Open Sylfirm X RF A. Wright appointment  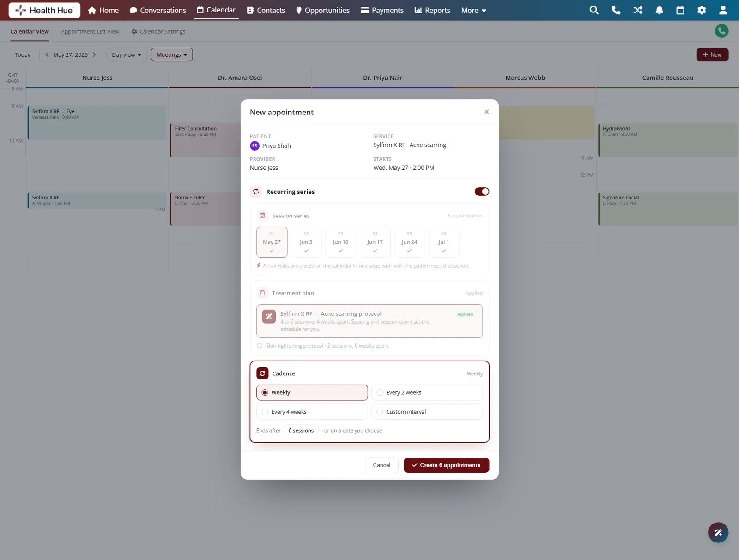click(x=97, y=200)
